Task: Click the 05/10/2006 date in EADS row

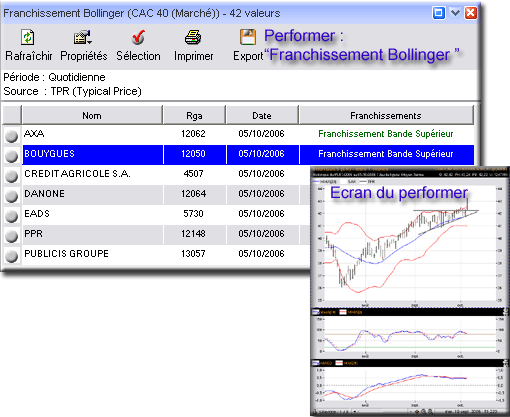Action: 261,214
